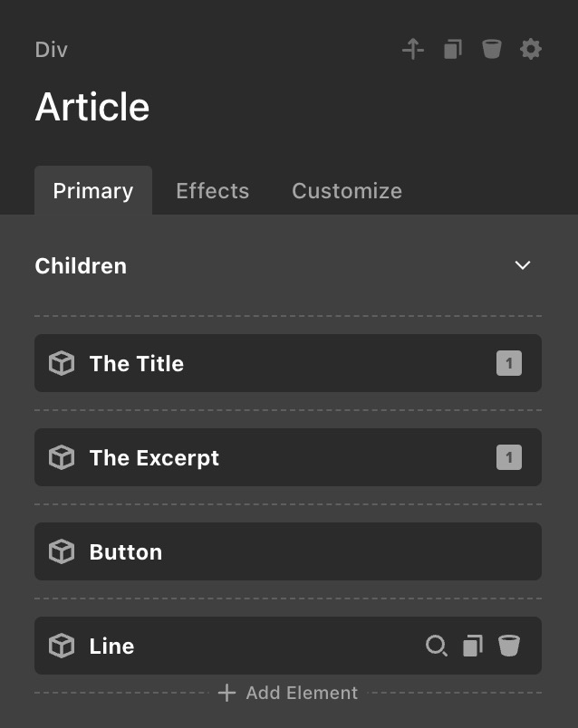Click the Add Element button
578x728 pixels.
click(x=288, y=694)
